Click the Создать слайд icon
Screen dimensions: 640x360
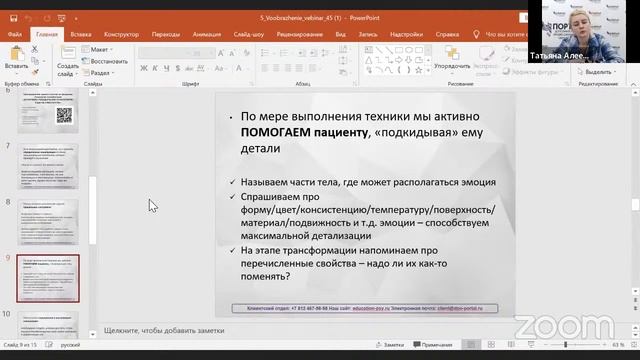coord(68,53)
